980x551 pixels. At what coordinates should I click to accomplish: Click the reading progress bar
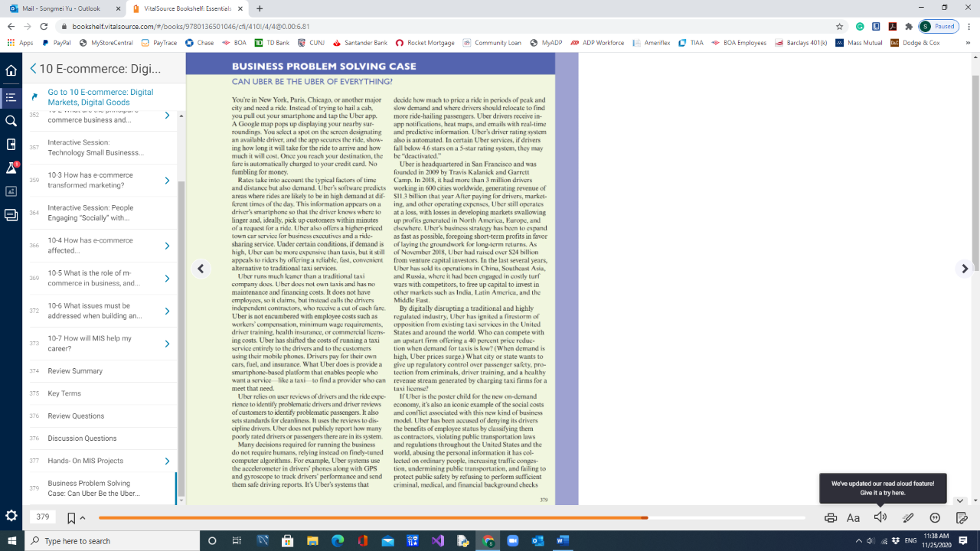coord(452,518)
